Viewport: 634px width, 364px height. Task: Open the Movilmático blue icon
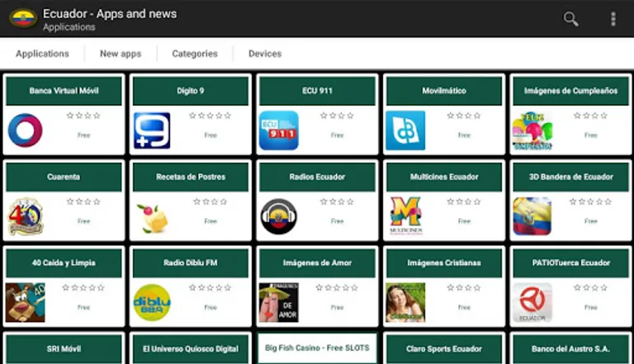(405, 130)
